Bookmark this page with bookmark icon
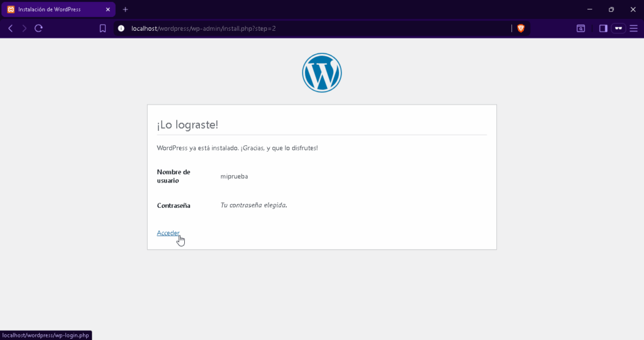Screen dimensions: 644x340 tap(103, 28)
